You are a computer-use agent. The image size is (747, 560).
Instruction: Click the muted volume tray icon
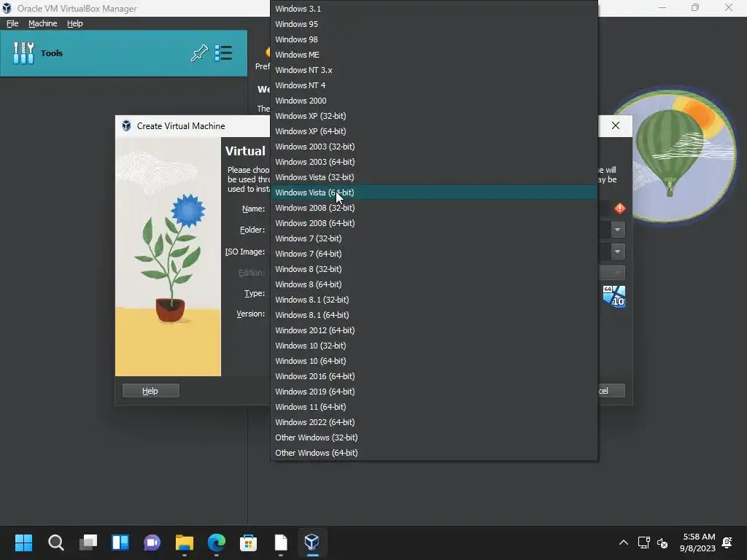pyautogui.click(x=662, y=542)
